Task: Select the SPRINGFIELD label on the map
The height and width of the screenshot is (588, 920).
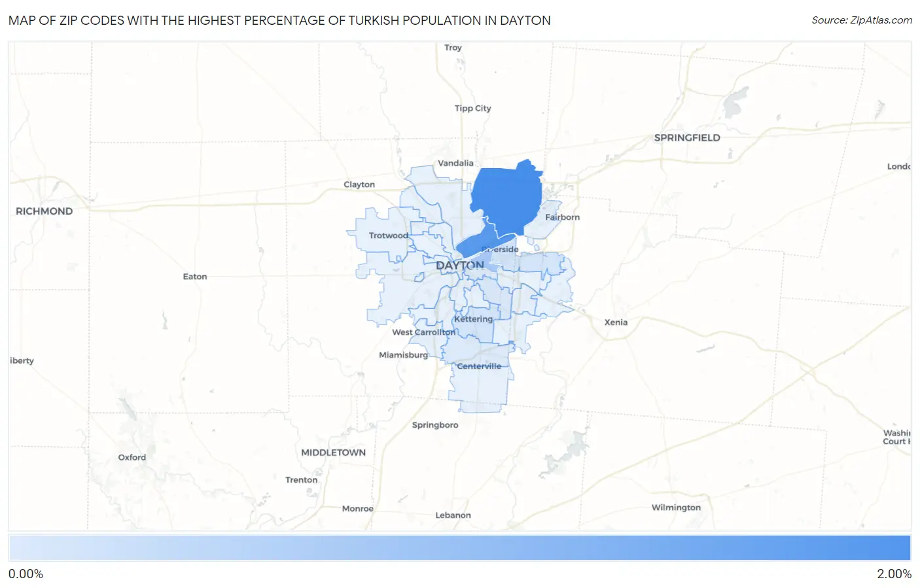Action: click(687, 138)
